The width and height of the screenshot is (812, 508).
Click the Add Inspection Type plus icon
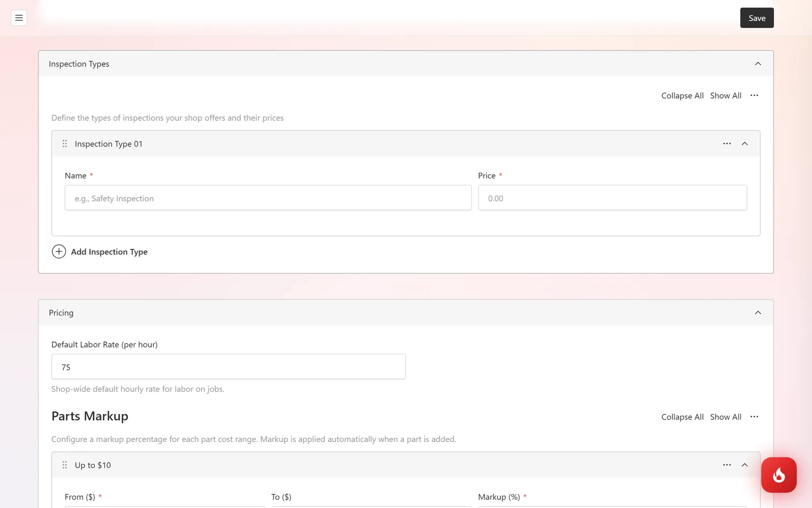(59, 251)
